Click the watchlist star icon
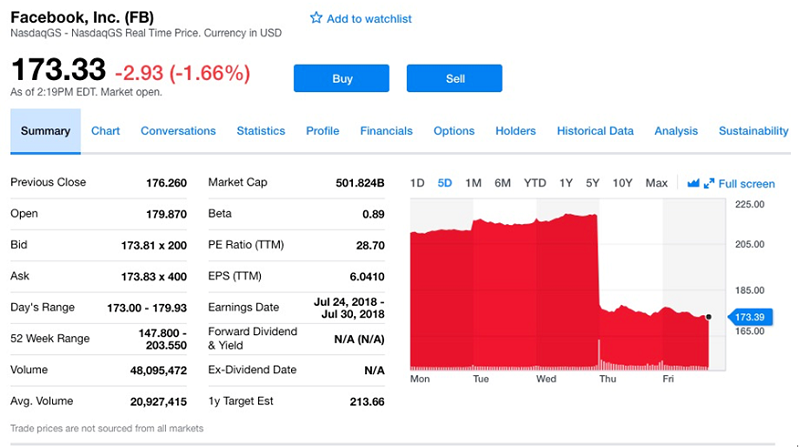This screenshot has height=447, width=800. point(316,18)
